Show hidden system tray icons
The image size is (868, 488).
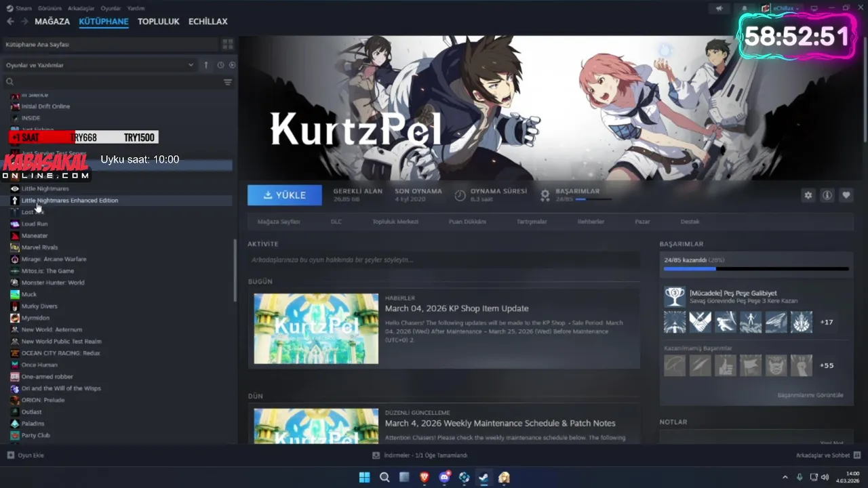785,477
